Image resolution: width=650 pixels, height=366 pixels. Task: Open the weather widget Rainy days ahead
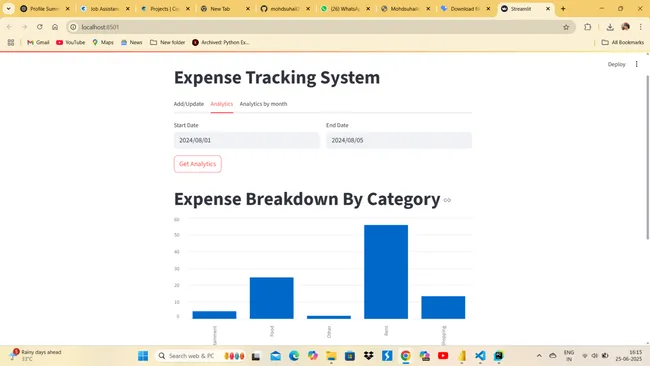click(x=36, y=355)
